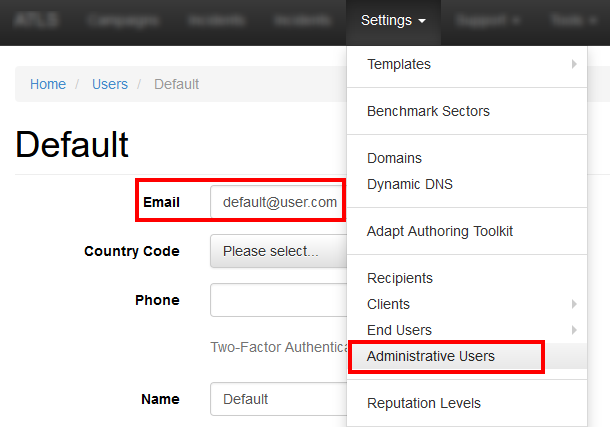Follow the Users breadcrumb link
Viewport: 610px width, 427px height.
pos(110,84)
